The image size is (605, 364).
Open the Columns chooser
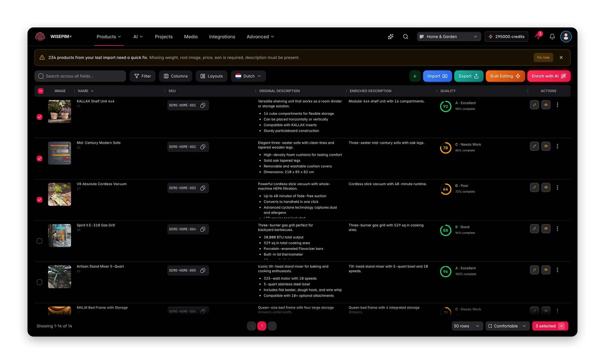click(x=175, y=76)
